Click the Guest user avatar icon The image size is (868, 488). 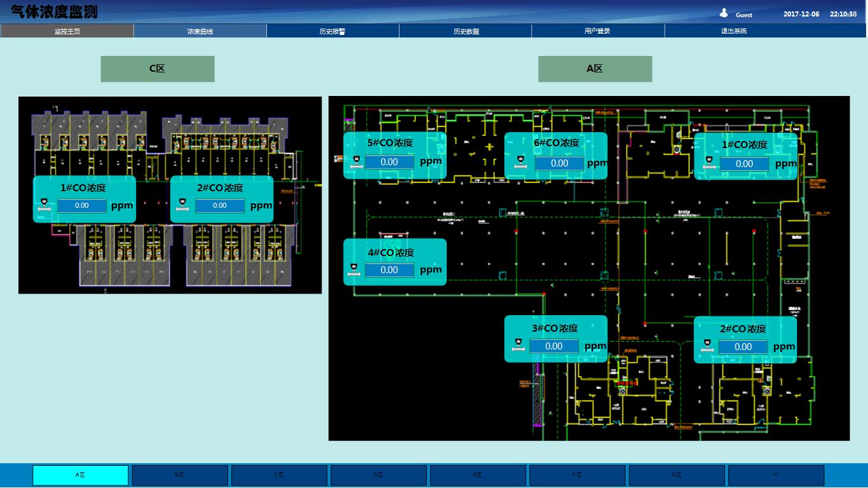pos(724,13)
